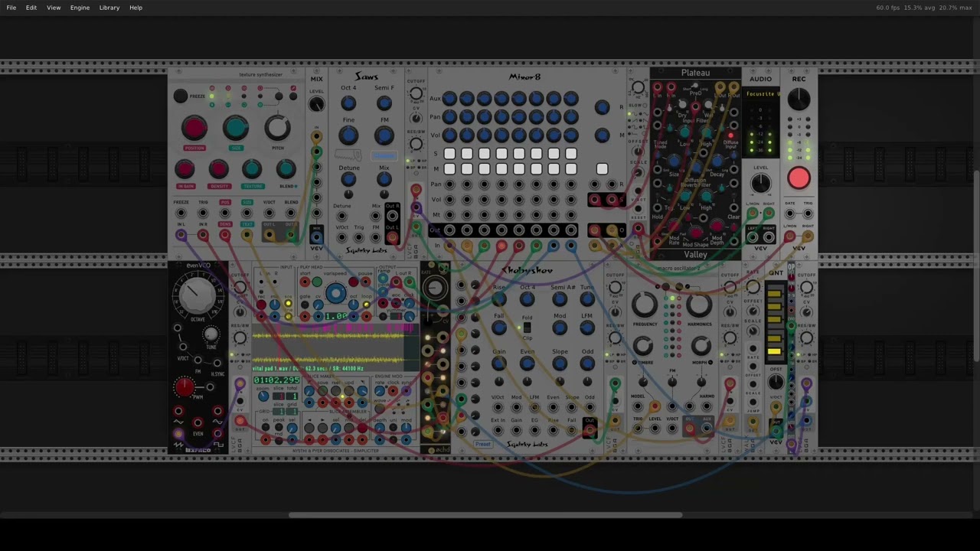This screenshot has height=551, width=980.
Task: Click the Mixer8 R return knob
Action: point(603,108)
